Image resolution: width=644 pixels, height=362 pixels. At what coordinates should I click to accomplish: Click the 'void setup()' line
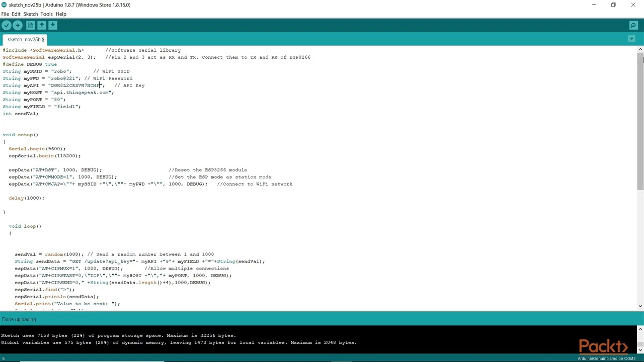(x=21, y=135)
